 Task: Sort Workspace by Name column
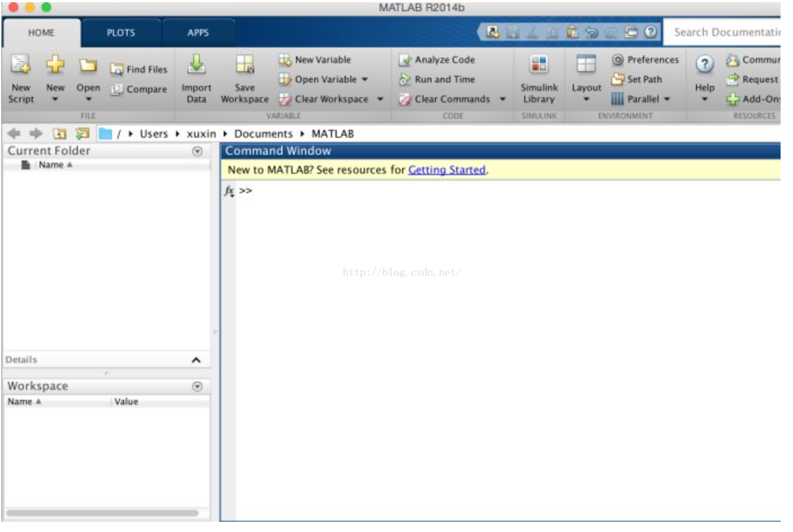[24, 402]
